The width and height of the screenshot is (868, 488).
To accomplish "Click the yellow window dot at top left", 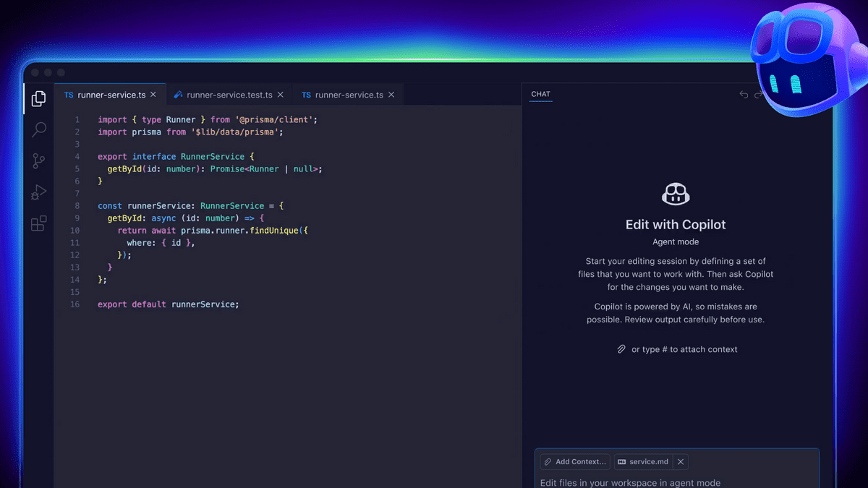I will [48, 72].
